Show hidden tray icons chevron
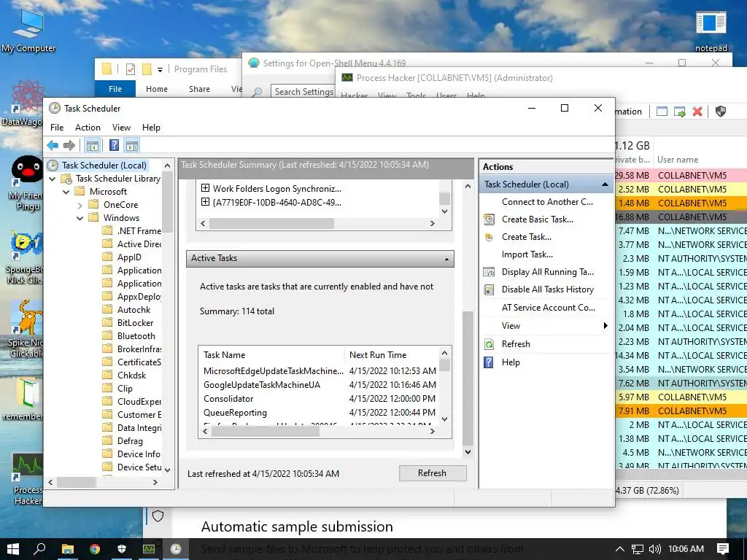Viewport: 747px width, 560px height. pyautogui.click(x=620, y=549)
